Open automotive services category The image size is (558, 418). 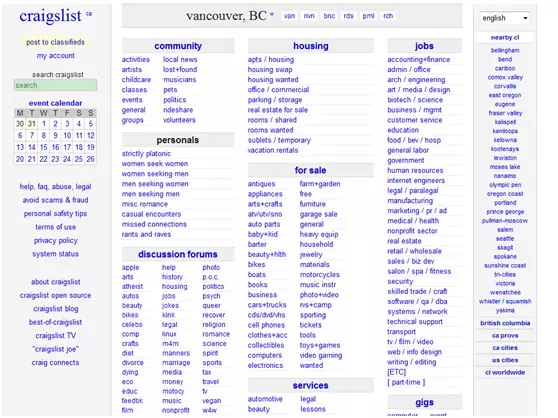pos(265,399)
